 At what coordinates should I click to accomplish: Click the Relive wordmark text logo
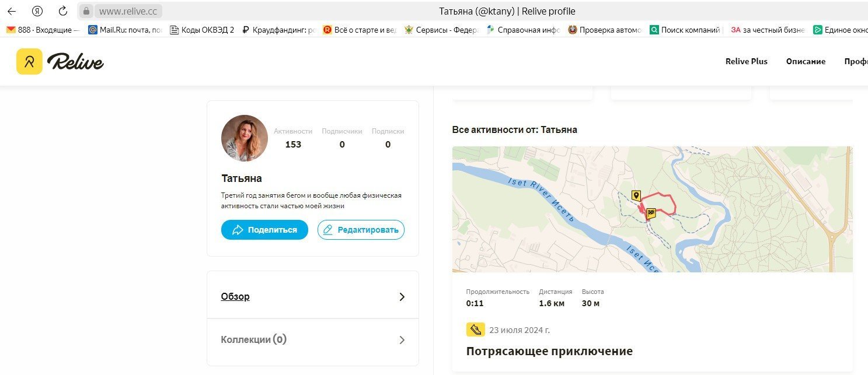tap(76, 61)
